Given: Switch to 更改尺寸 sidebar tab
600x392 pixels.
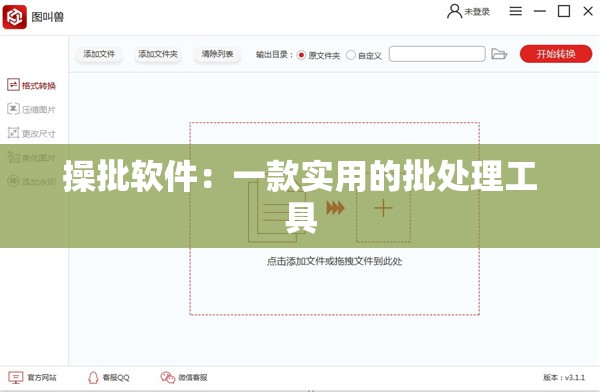Looking at the screenshot, I should (31, 133).
